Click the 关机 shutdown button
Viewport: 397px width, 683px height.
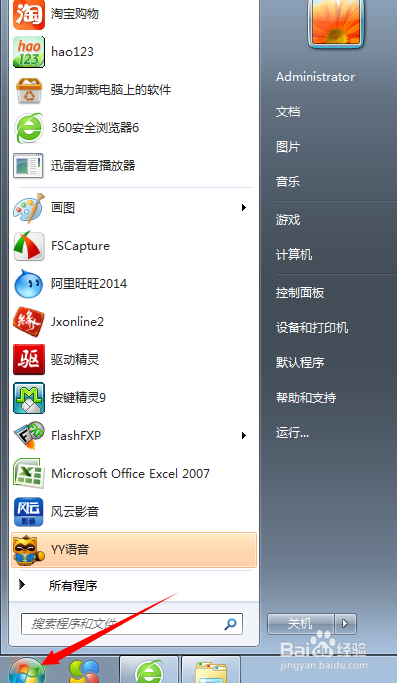[301, 624]
